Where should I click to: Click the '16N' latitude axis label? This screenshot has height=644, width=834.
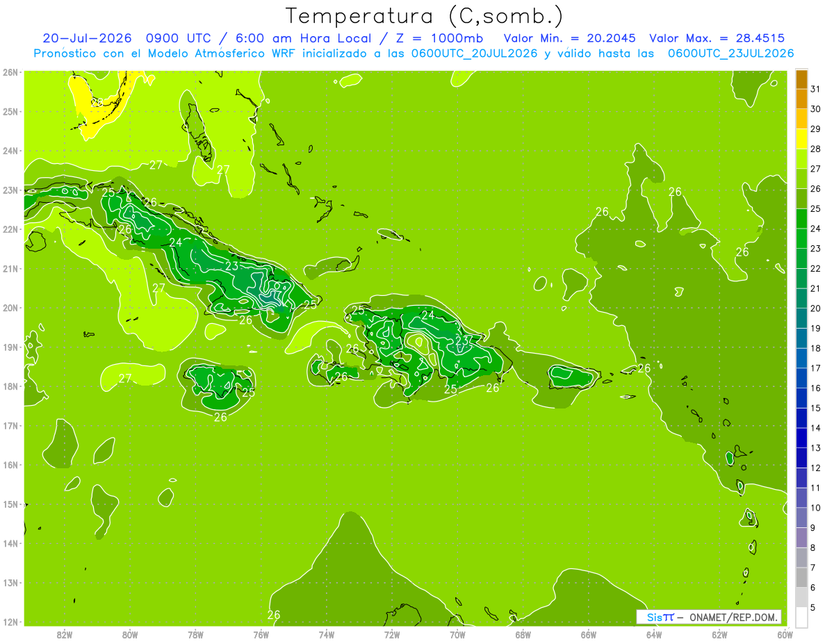(x=10, y=465)
